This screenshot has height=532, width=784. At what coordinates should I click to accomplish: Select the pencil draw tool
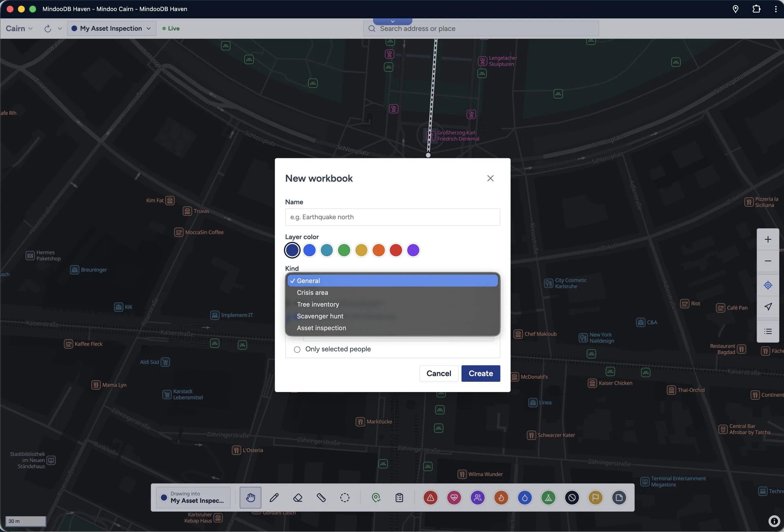click(274, 497)
